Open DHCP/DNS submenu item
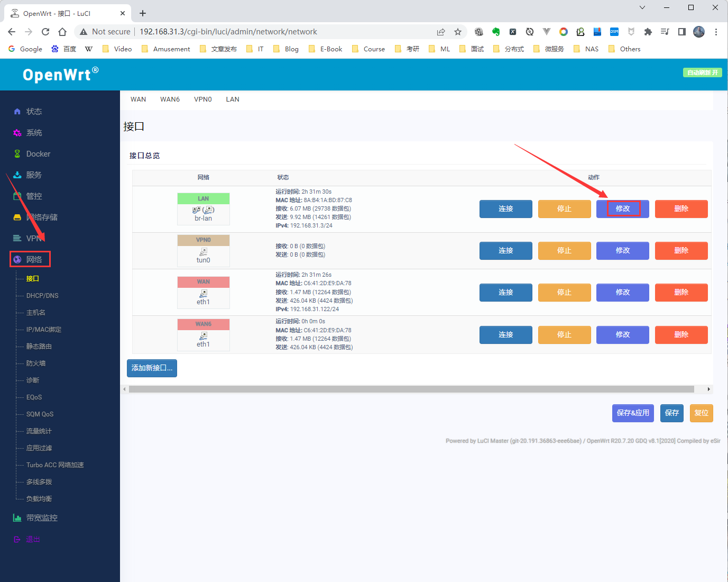 pos(42,296)
